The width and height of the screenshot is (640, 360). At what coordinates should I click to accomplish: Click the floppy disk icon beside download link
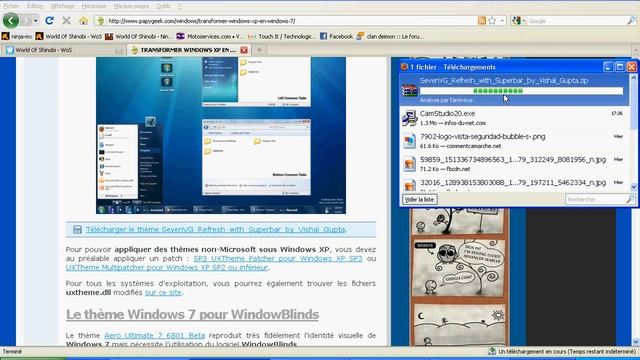coord(77,229)
